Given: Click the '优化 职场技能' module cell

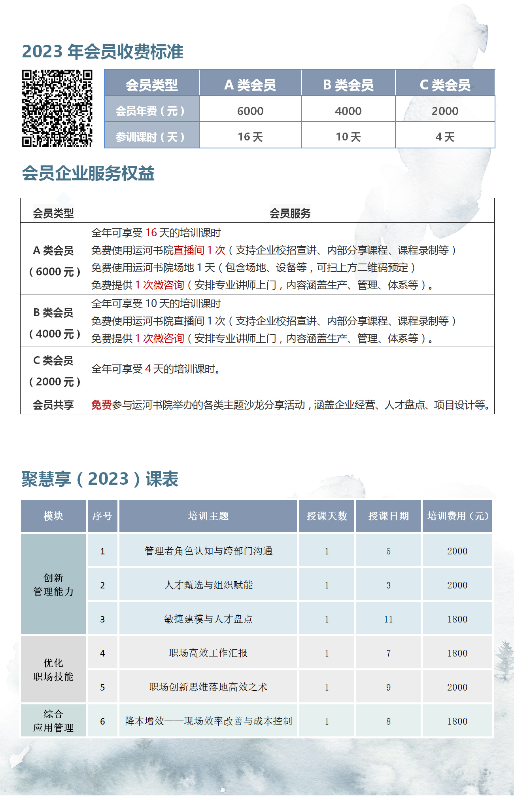Looking at the screenshot, I should tap(53, 670).
